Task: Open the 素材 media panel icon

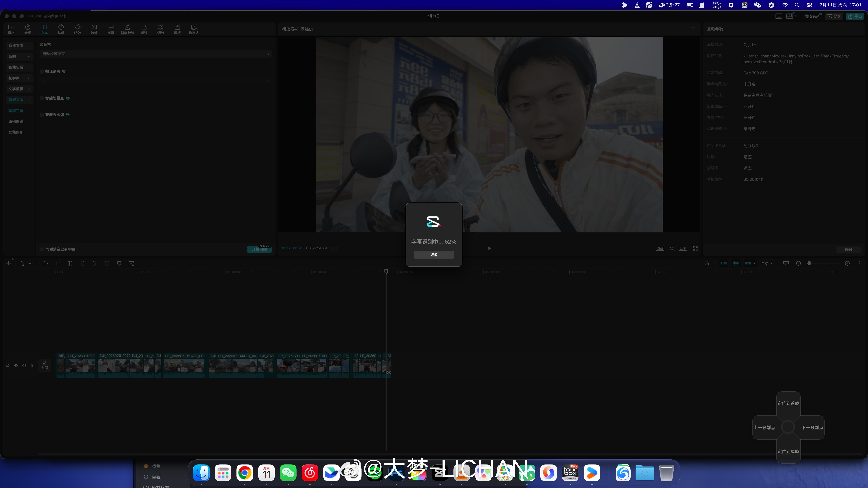Action: pyautogui.click(x=11, y=29)
